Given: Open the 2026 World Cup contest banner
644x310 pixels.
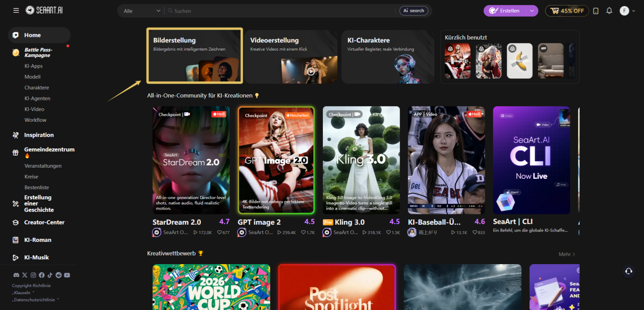Looking at the screenshot, I should tap(211, 287).
